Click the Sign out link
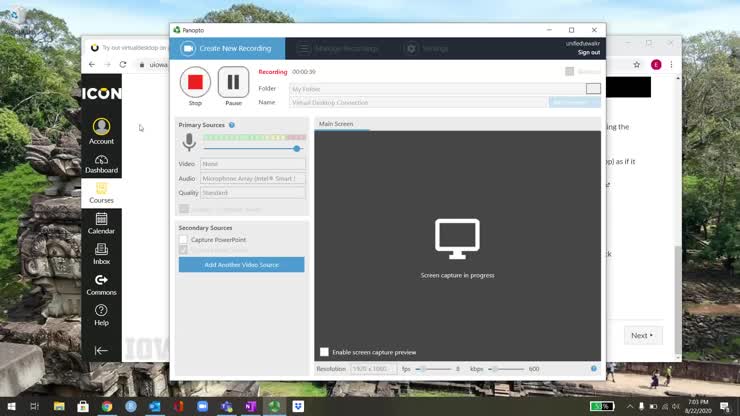The image size is (740, 416). click(x=588, y=53)
